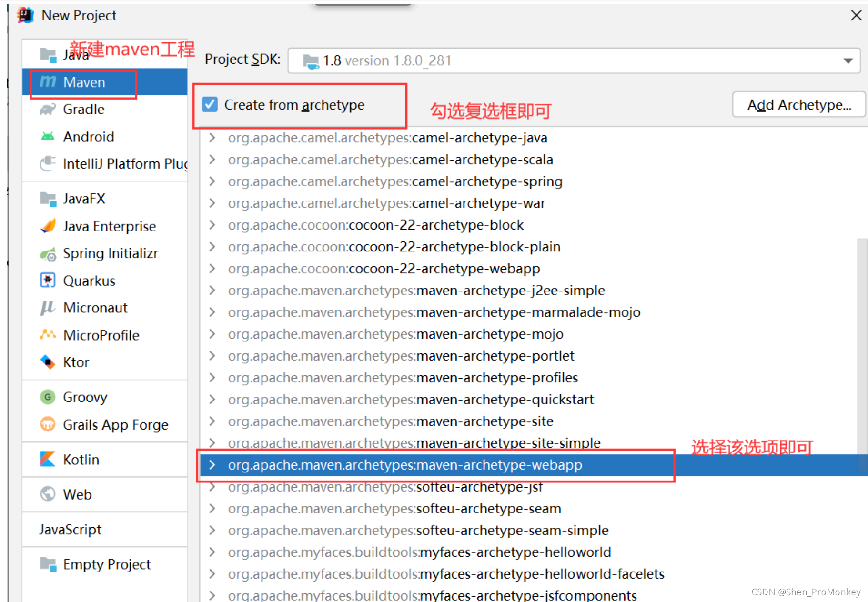Image resolution: width=868 pixels, height=602 pixels.
Task: Click the IntelliJ logo in title bar
Action: tap(25, 15)
